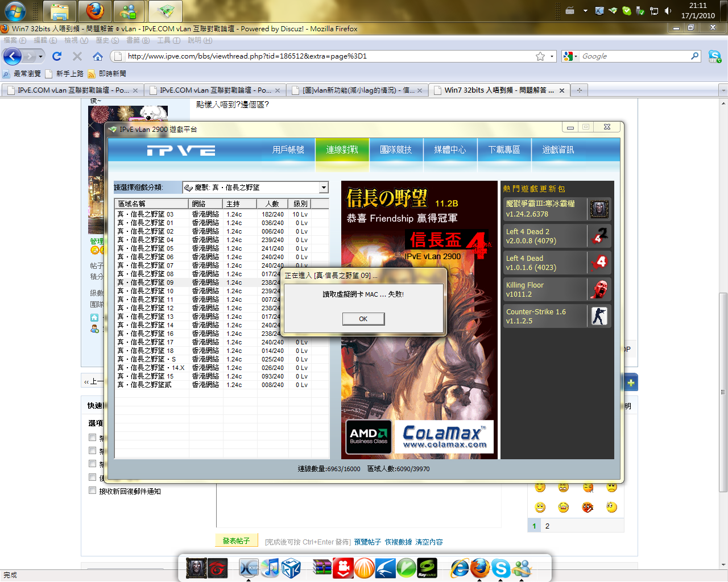728x582 pixels.
Task: Open the 最常瀏覽 bookmark
Action: [x=22, y=74]
